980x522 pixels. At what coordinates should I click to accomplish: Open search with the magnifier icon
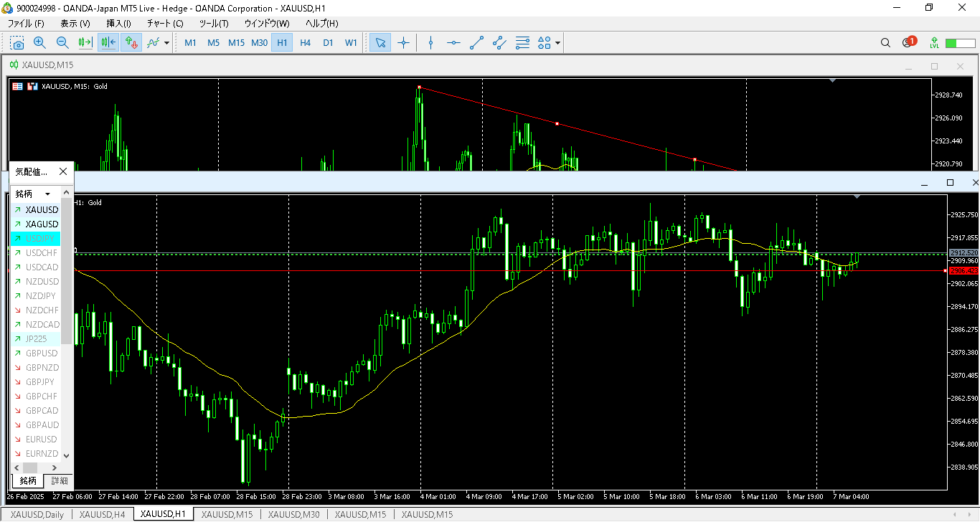click(x=885, y=42)
